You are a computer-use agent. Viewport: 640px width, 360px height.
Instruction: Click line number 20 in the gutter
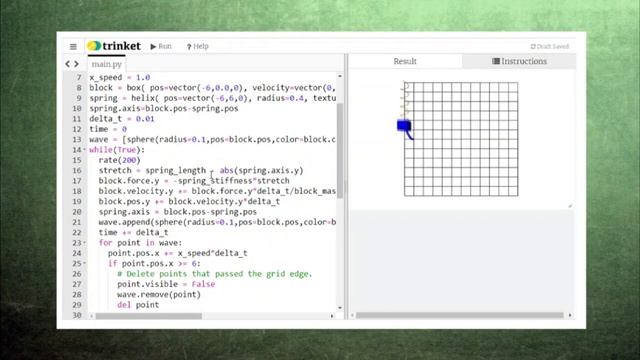pos(77,212)
